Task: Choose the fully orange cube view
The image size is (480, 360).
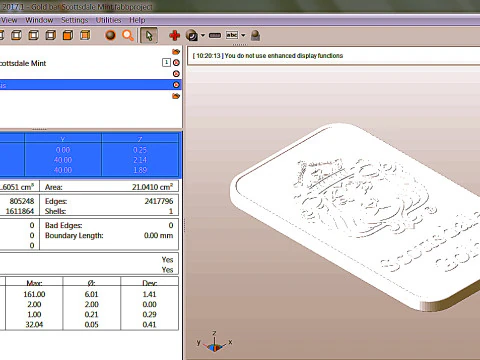Action: click(x=68, y=35)
